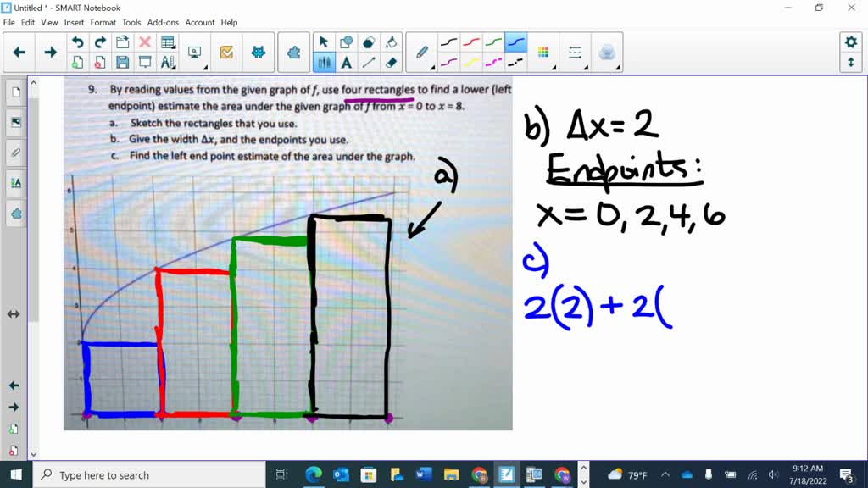
Task: Open the fill color palette icon
Action: 543,53
